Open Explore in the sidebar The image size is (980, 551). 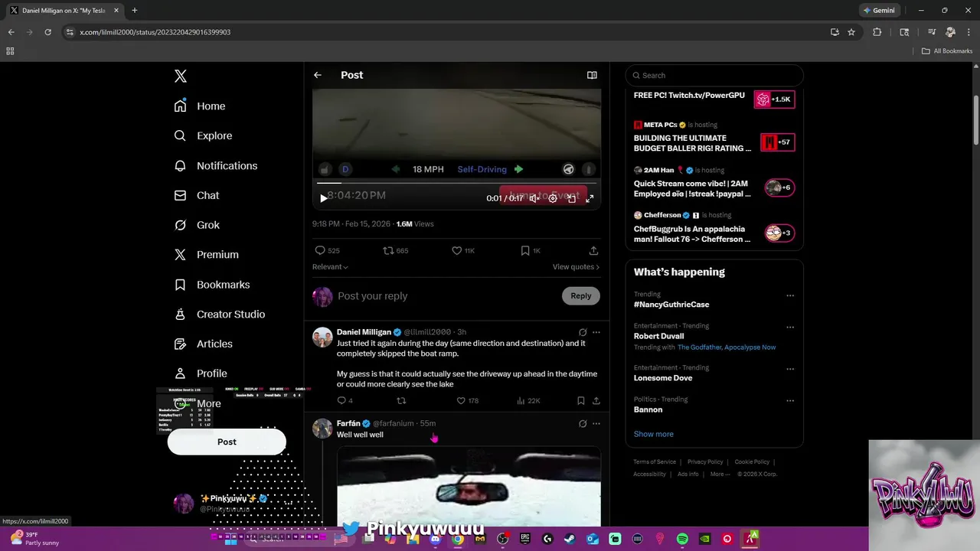tap(203, 135)
